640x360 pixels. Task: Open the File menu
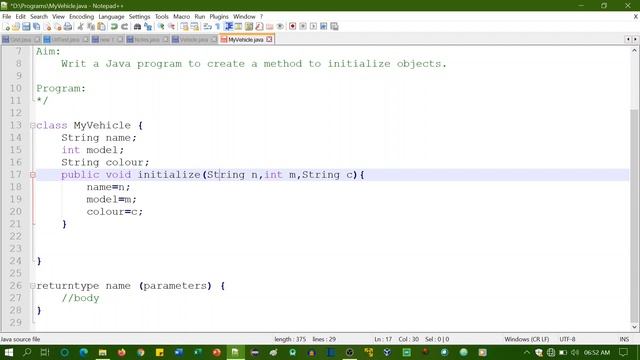coord(7,17)
